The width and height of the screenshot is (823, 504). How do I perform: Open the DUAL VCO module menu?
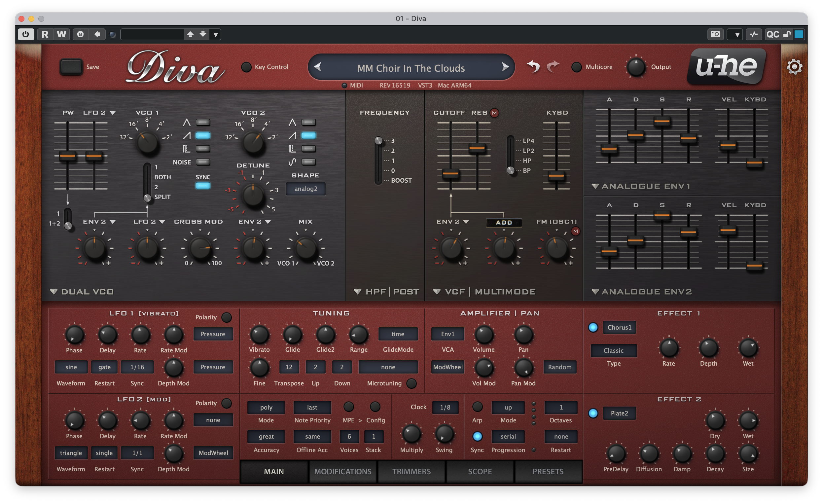pos(82,292)
